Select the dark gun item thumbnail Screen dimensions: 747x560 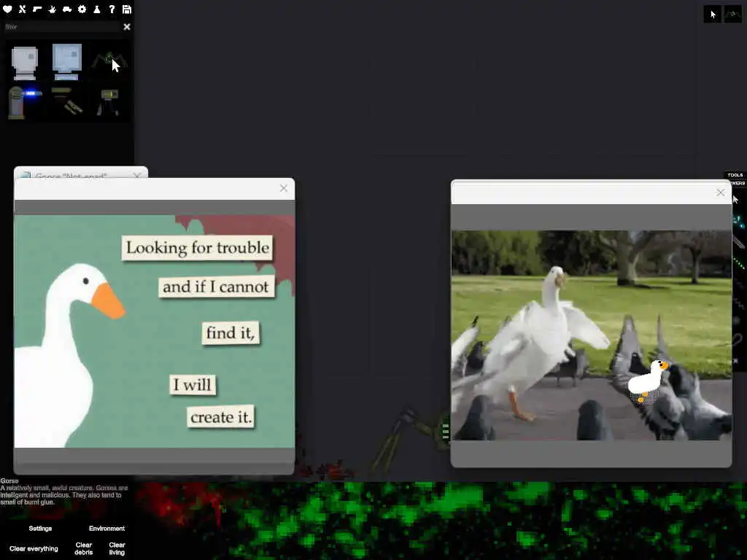(x=66, y=101)
